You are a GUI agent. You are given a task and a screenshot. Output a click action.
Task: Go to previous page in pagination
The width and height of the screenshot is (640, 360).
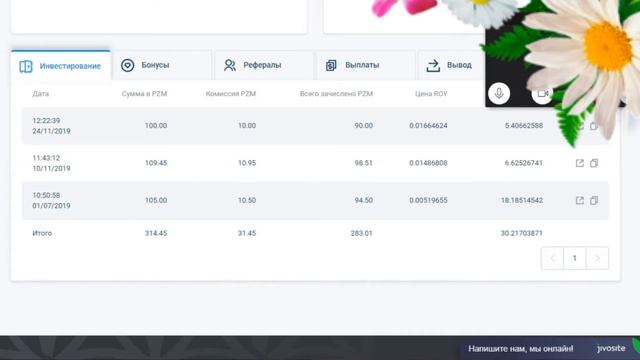click(552, 258)
